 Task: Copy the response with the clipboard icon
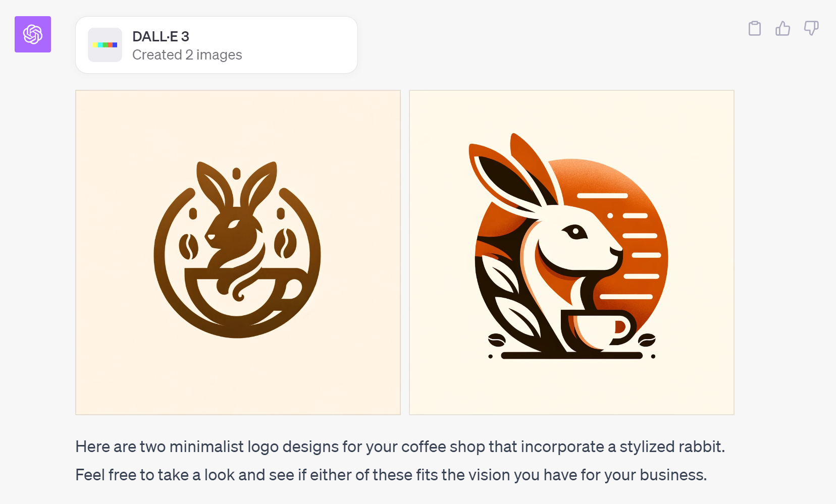[x=754, y=28]
